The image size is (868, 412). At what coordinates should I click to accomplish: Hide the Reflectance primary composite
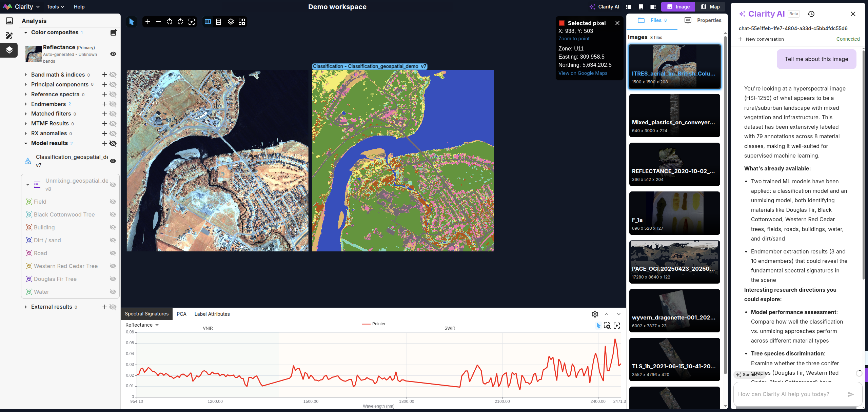[x=113, y=54]
